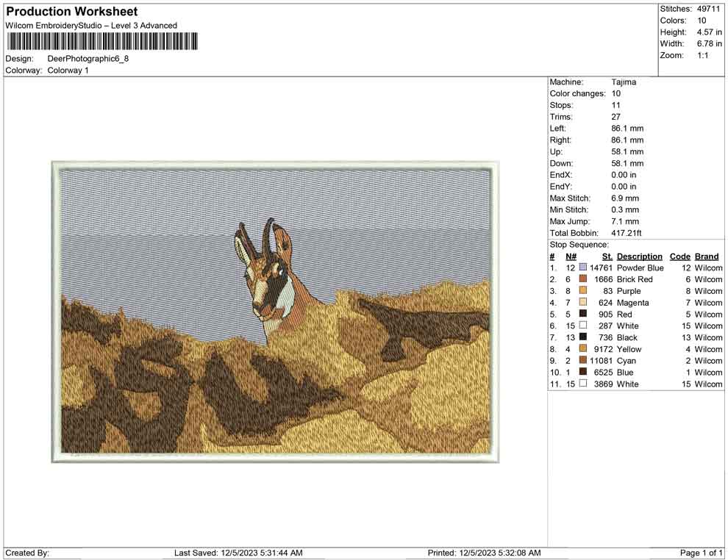Click the Yellow thread color swatch
Viewport: 728px width, 560px height.
[x=582, y=348]
